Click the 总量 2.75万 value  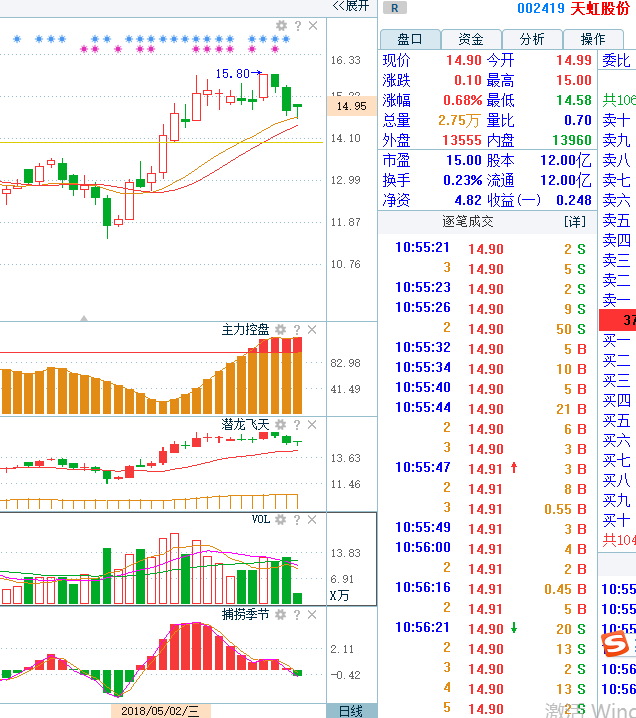point(459,120)
